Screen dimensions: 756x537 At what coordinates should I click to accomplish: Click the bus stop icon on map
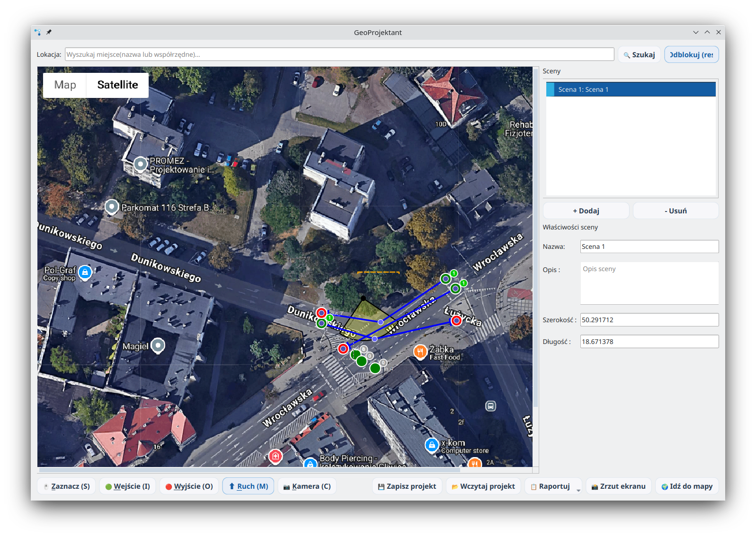pos(491,406)
